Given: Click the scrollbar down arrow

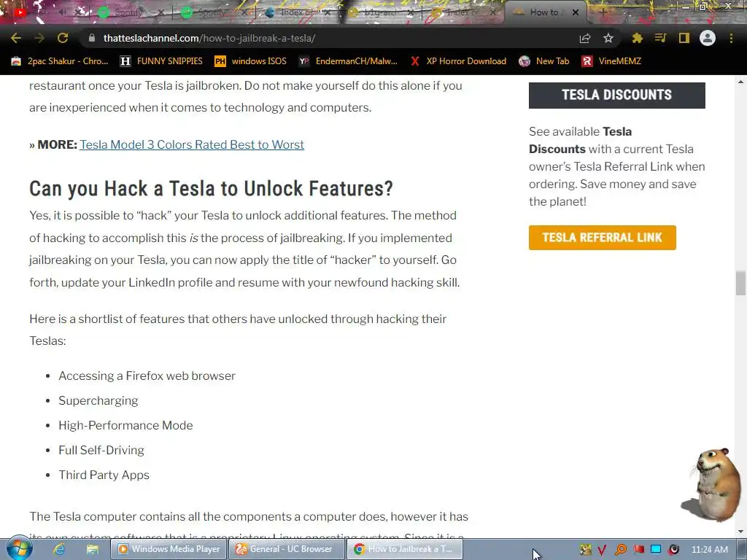Looking at the screenshot, I should point(740,532).
